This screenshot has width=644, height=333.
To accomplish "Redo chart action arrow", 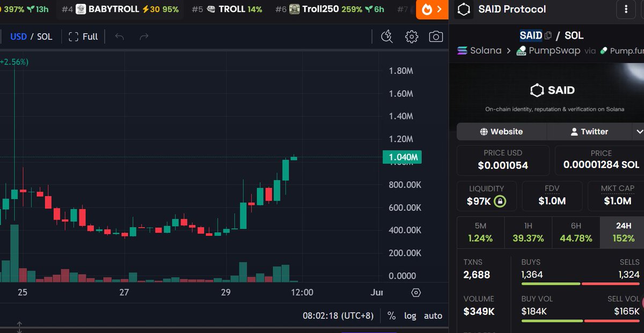I will 144,36.
